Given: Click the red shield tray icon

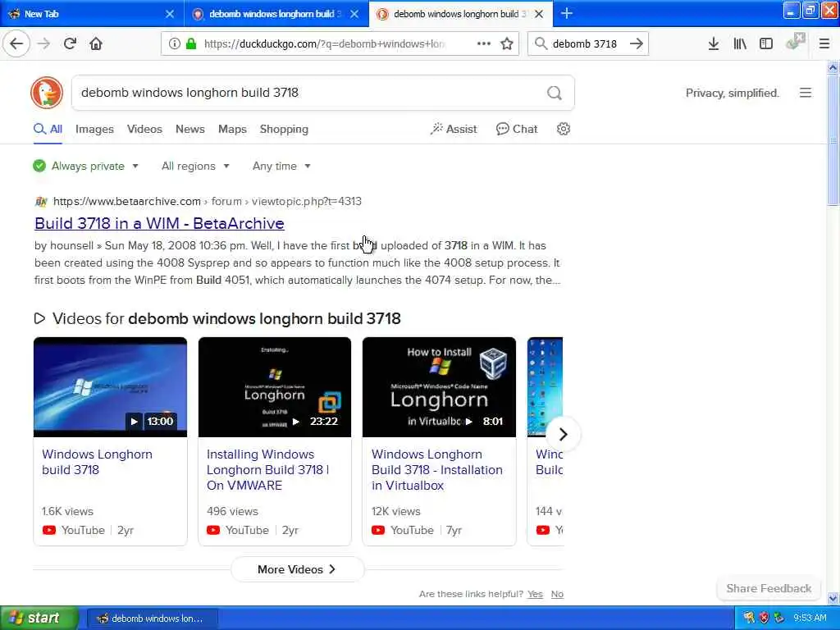Looking at the screenshot, I should click(764, 619).
